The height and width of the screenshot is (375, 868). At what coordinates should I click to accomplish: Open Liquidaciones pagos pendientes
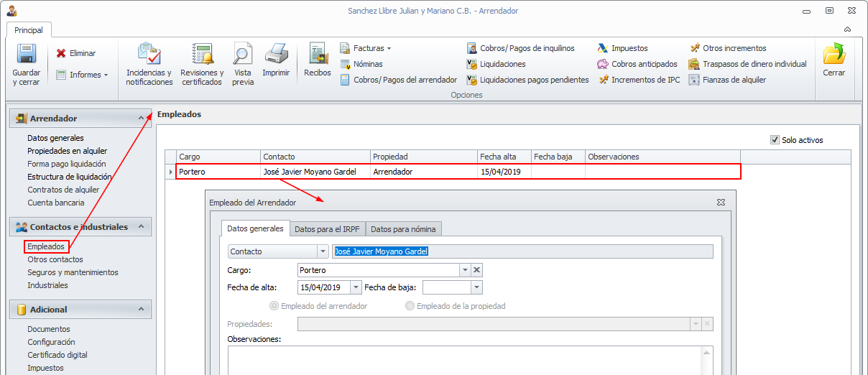(528, 80)
